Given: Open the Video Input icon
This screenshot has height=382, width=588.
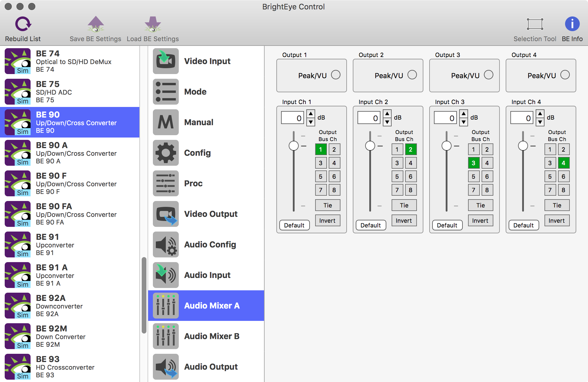Looking at the screenshot, I should tap(166, 61).
